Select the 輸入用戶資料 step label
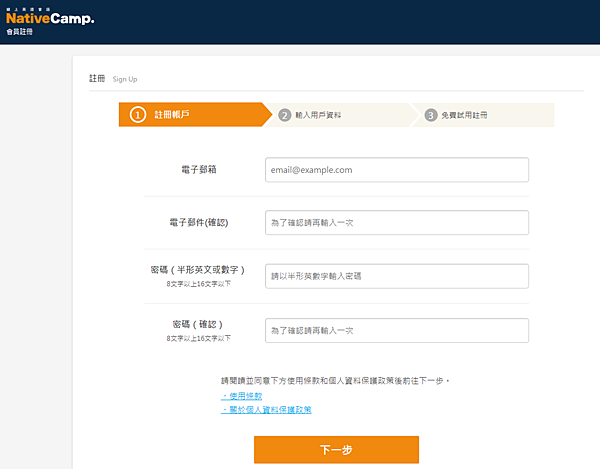The image size is (600, 469). coord(320,115)
